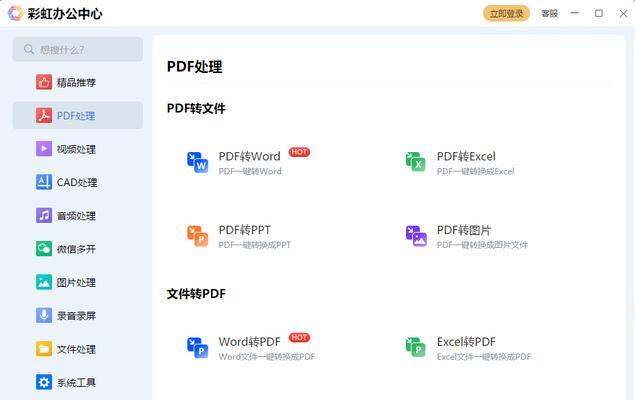Launch the PDF转Excel title

466,156
